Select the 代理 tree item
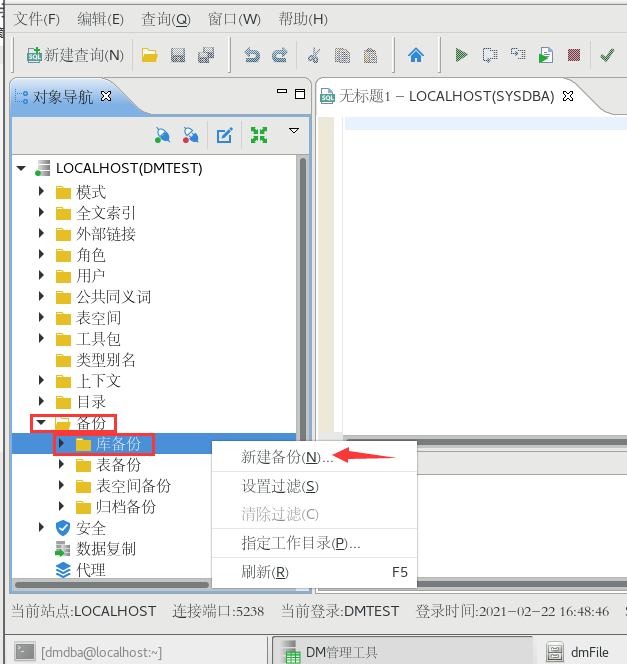The height and width of the screenshot is (664, 627). [91, 570]
